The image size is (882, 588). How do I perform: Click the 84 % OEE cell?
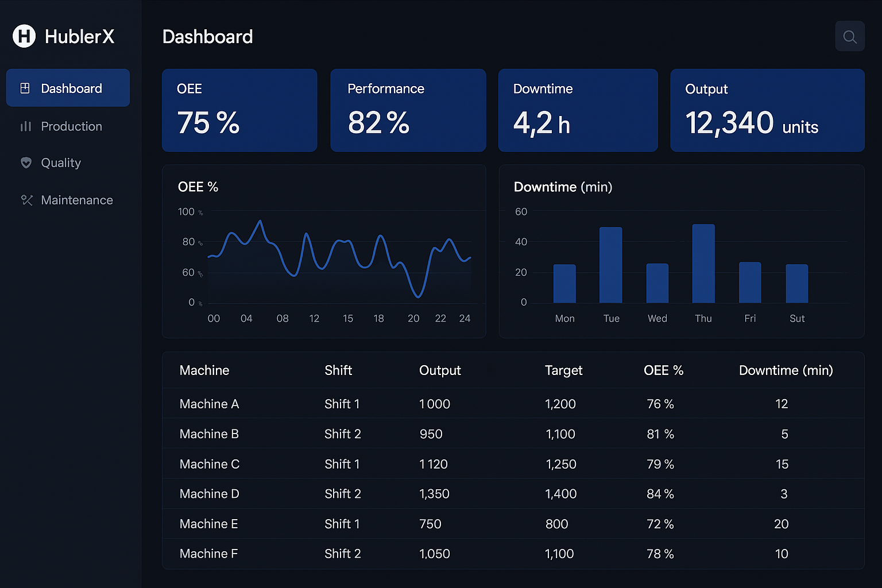[660, 494]
